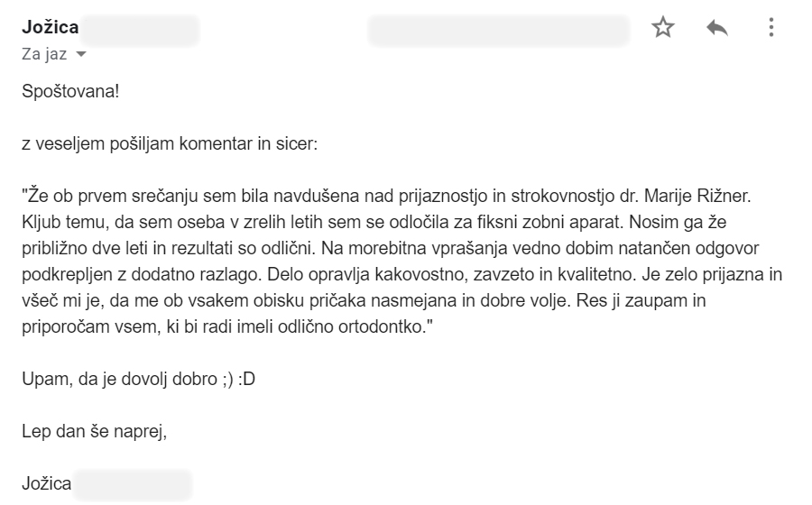Click the sender name Jožica in header
812x505 pixels.
51,27
